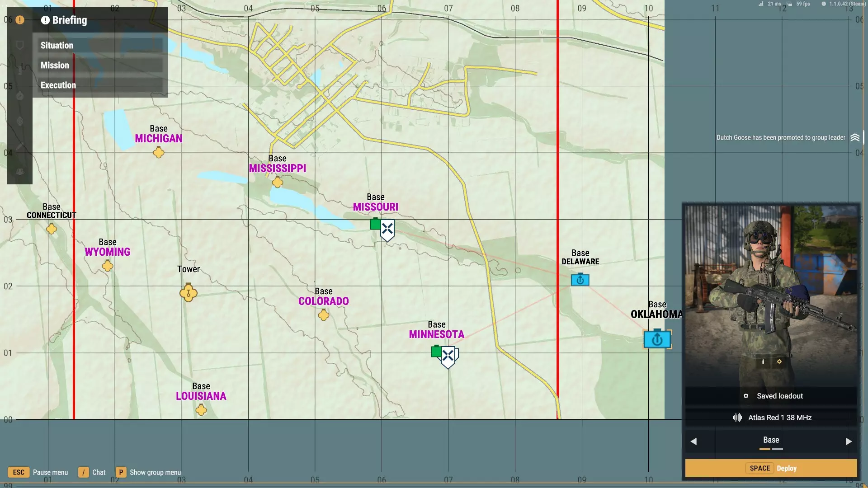Select the Base Oklahoma spawn icon
Viewport: 868px width, 488px height.
(657, 339)
